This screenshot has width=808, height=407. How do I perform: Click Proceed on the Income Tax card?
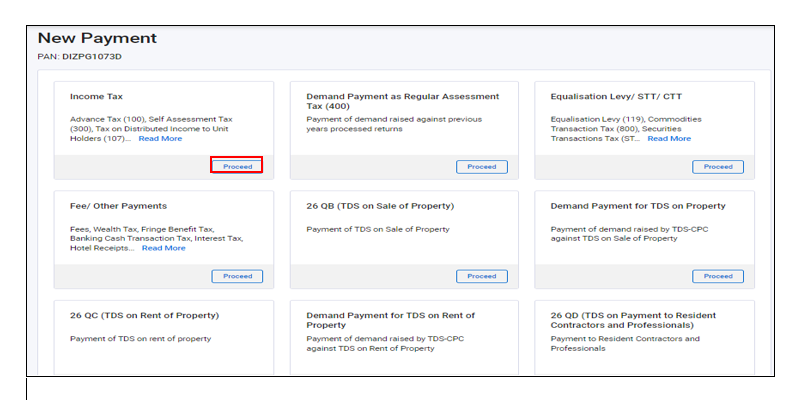click(x=237, y=166)
